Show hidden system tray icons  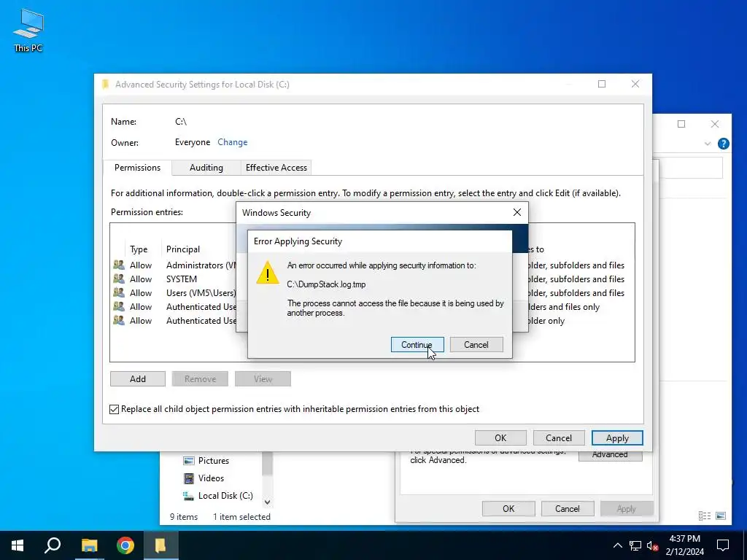(x=617, y=545)
